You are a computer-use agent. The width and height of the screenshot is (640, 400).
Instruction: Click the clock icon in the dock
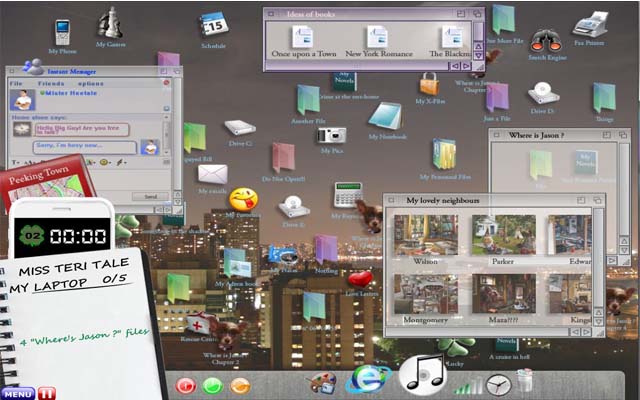pos(498,383)
